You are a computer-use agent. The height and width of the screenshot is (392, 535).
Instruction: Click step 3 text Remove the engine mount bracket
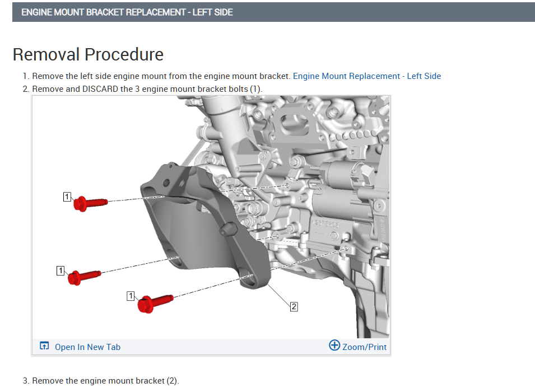pos(105,381)
